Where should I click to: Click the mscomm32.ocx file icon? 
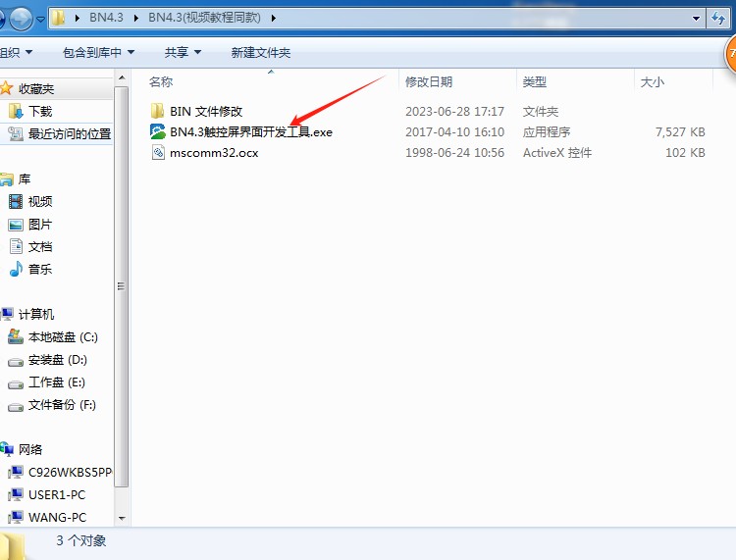[x=158, y=152]
